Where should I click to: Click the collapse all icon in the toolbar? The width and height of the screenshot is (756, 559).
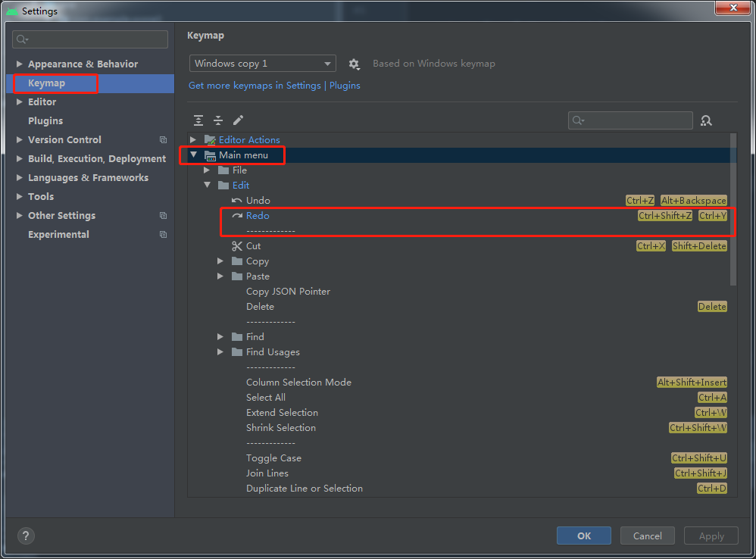pyautogui.click(x=218, y=120)
